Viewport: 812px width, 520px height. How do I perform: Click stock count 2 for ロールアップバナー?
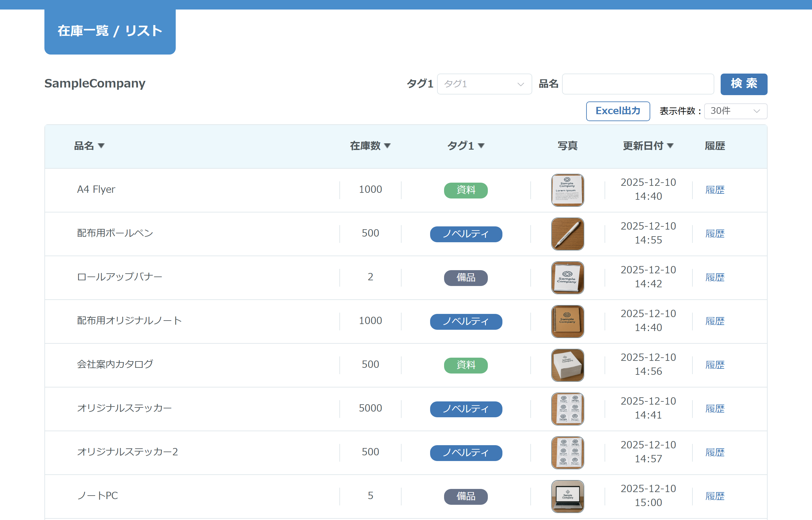[x=370, y=277]
